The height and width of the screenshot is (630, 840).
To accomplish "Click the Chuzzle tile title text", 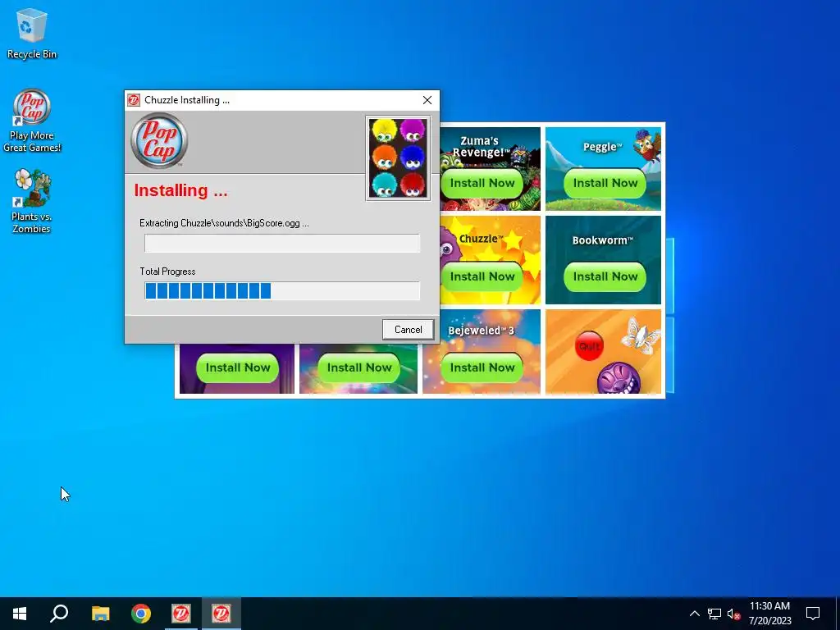I will 481,239.
